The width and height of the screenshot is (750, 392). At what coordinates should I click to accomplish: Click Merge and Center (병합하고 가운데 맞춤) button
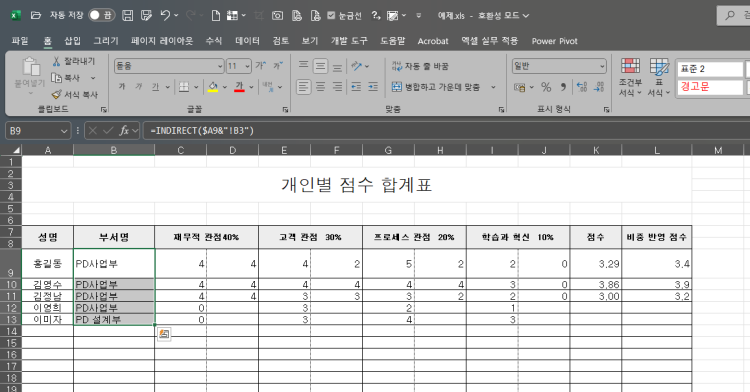(x=436, y=87)
